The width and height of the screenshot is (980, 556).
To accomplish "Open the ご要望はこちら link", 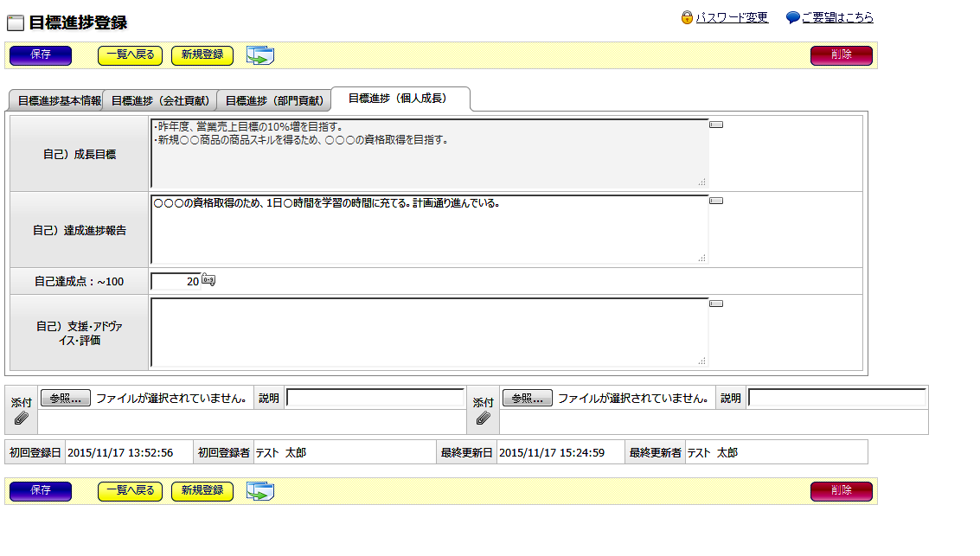I will [836, 17].
